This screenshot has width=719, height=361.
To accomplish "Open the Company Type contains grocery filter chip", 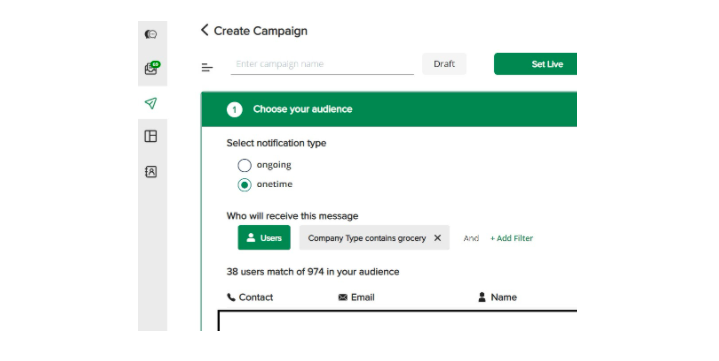I will 367,238.
